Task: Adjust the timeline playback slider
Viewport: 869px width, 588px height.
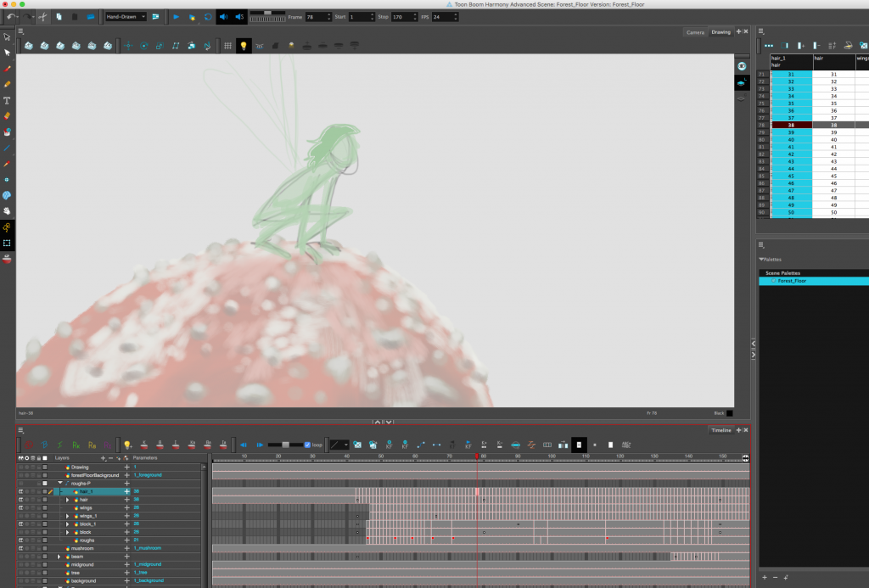Action: pyautogui.click(x=284, y=445)
